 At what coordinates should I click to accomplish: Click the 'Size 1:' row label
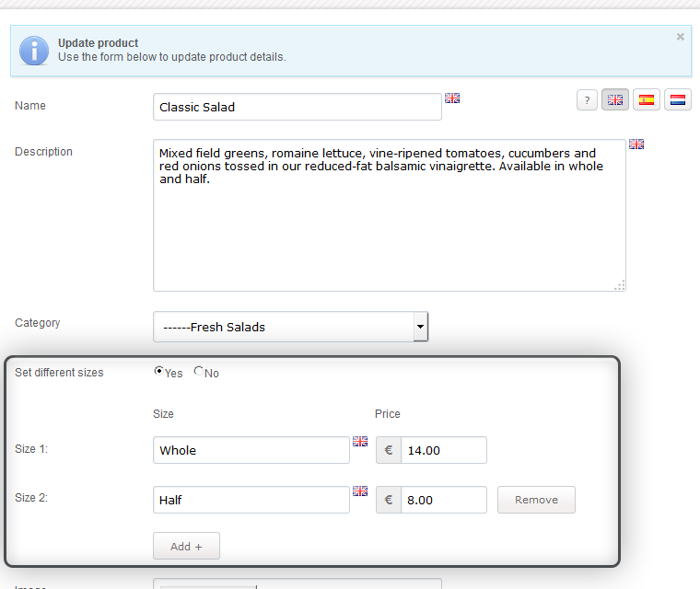click(x=31, y=449)
